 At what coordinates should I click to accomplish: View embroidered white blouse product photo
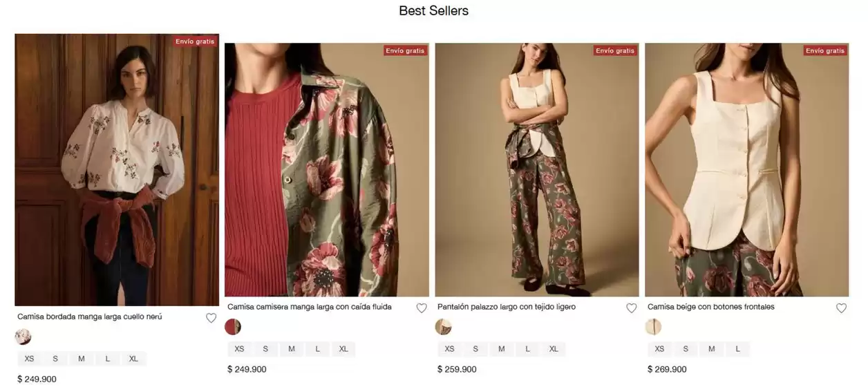[x=117, y=169]
